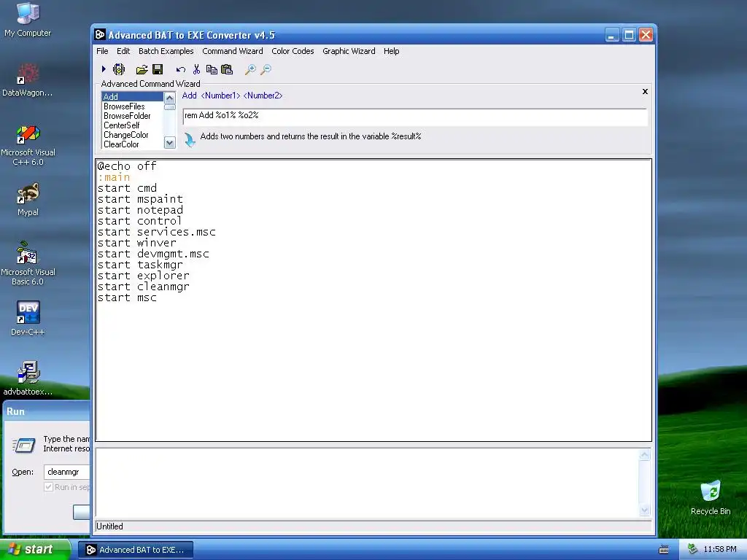Click the Cut scissors icon
747x560 pixels.
196,69
